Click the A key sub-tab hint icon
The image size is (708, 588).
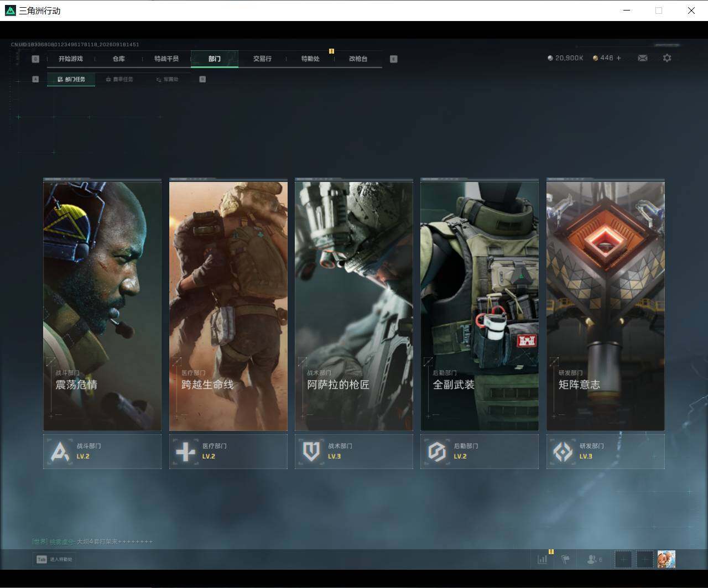tap(35, 79)
